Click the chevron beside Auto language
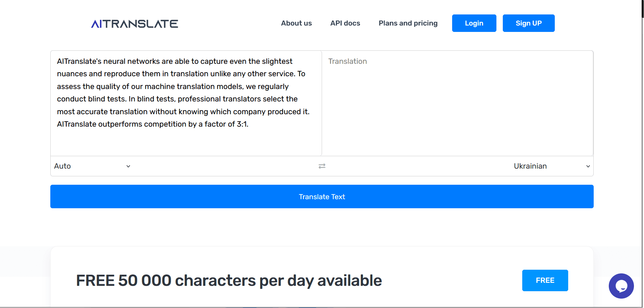 click(128, 166)
